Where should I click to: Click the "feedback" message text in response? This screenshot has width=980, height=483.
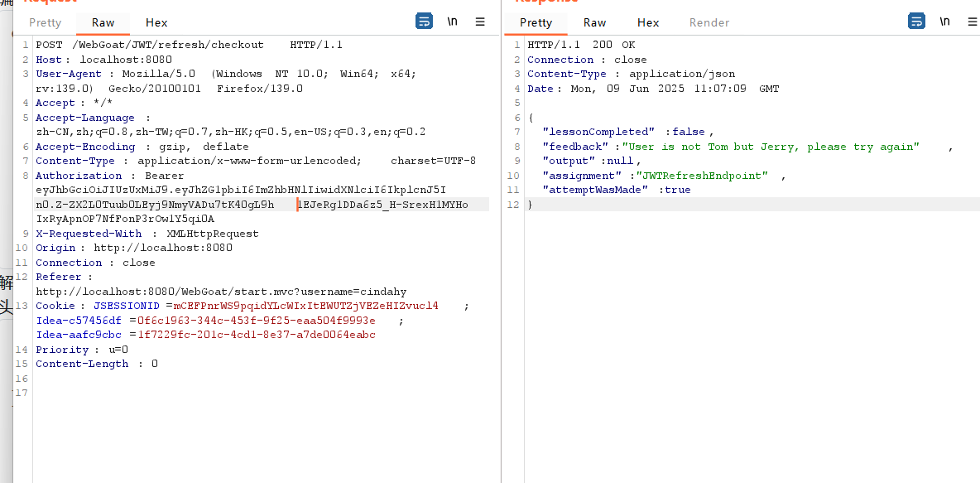(773, 147)
